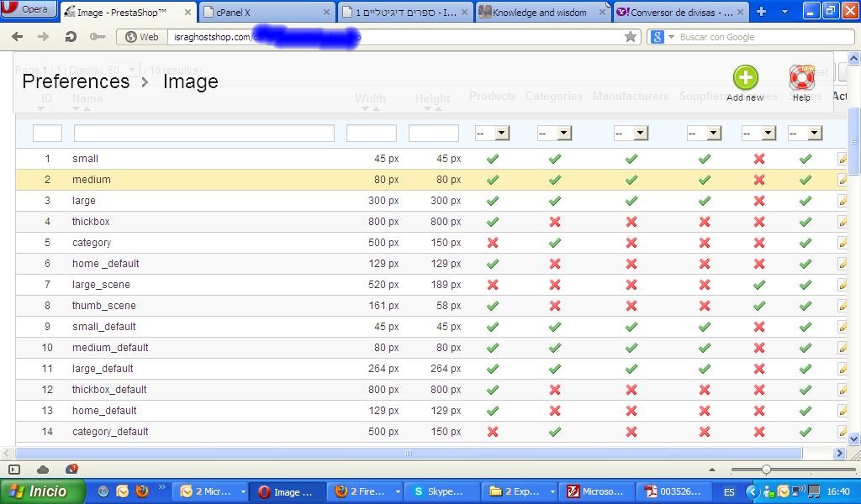The image size is (861, 504).
Task: Open the Suppliers filter dropdown
Action: 704,134
